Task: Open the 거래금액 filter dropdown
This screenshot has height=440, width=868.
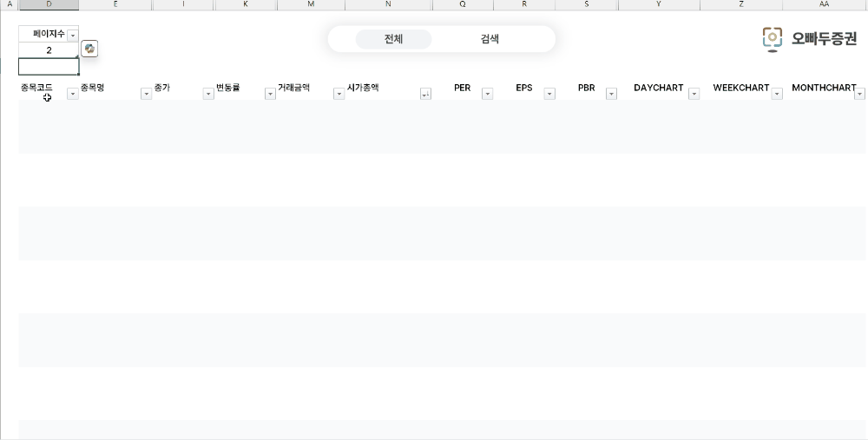Action: click(x=339, y=94)
